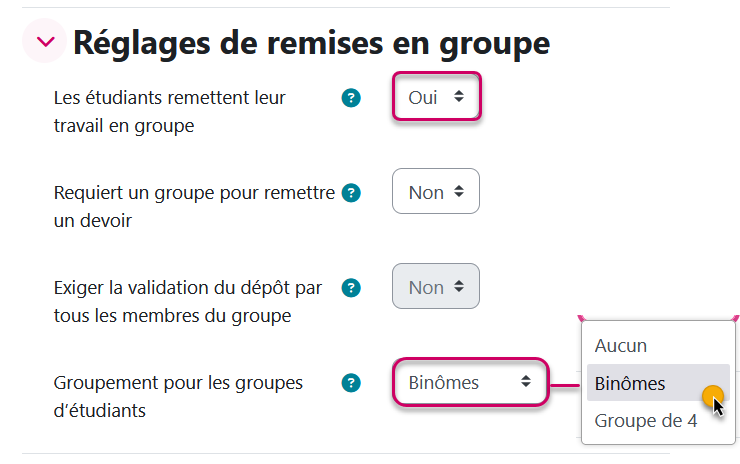Screen dimensions: 740x464
Task: Show help for Groupement pour les groupes d'étudiants
Action: pyautogui.click(x=350, y=383)
